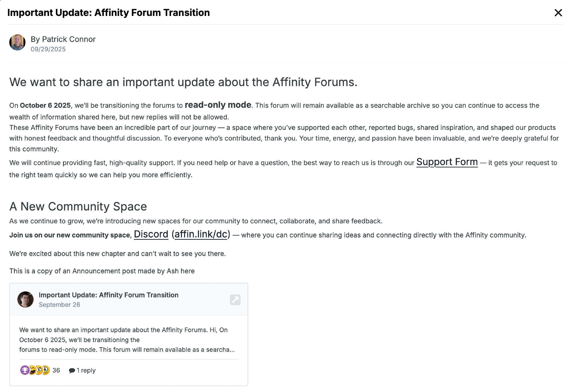
Task: Click the 09/29/2025 publish date
Action: [x=48, y=49]
